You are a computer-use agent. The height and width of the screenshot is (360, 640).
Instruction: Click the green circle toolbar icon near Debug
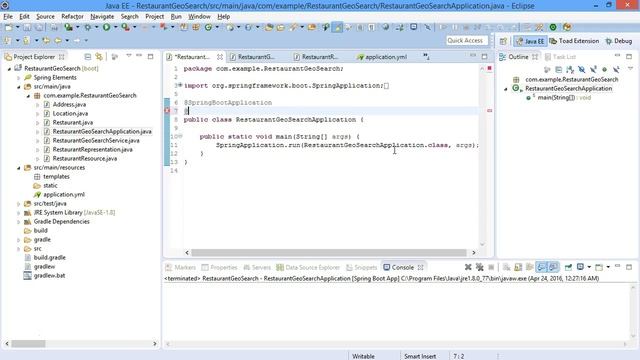pos(553,27)
